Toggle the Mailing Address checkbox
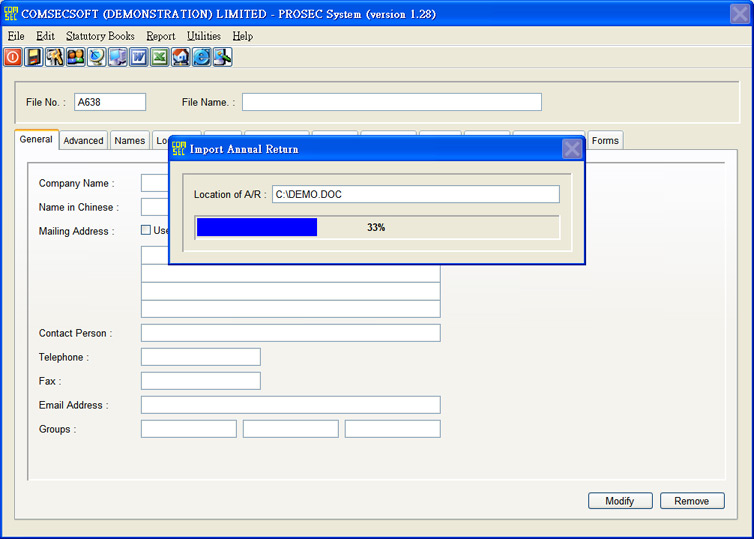 [x=146, y=230]
